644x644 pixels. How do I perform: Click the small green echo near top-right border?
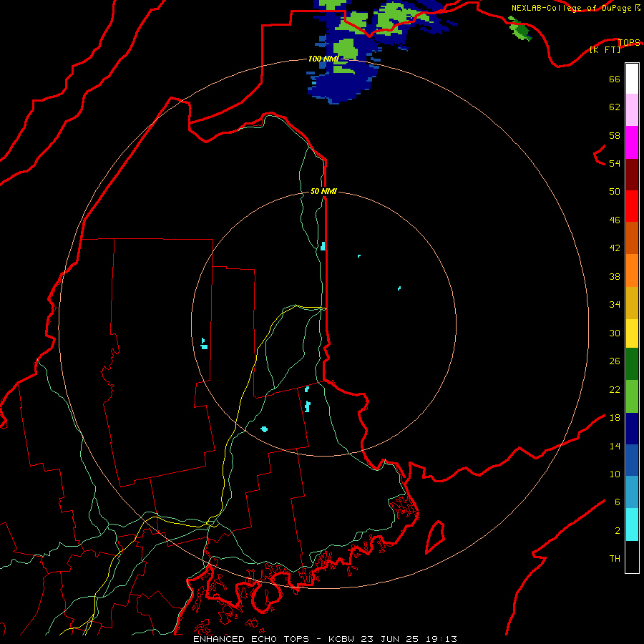(520, 29)
